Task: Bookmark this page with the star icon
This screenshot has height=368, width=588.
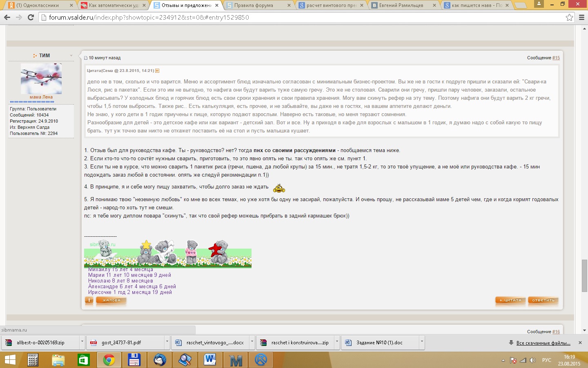Action: point(569,17)
